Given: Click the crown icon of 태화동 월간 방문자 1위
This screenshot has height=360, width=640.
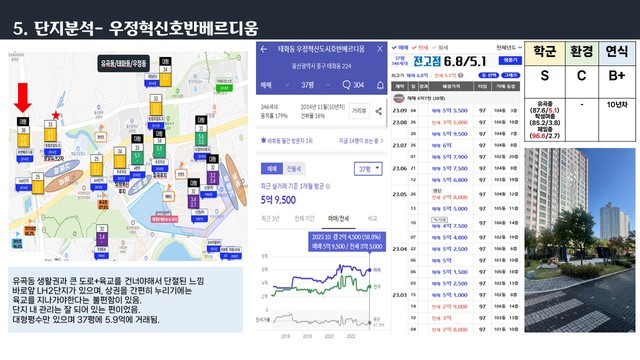Looking at the screenshot, I should pyautogui.click(x=263, y=140).
